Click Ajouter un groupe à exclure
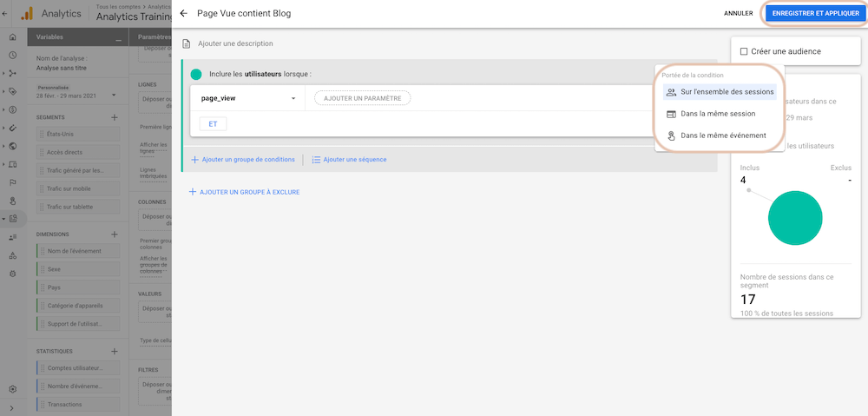The height and width of the screenshot is (416, 868). point(244,192)
